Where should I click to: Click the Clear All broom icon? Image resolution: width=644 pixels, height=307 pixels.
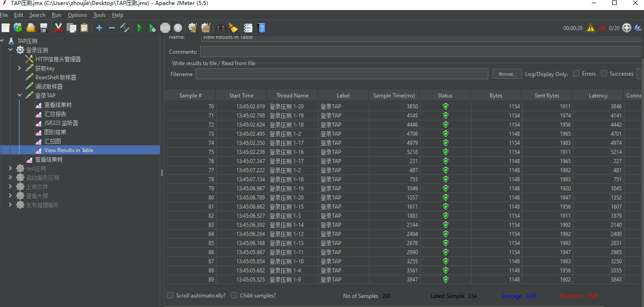pos(233,28)
